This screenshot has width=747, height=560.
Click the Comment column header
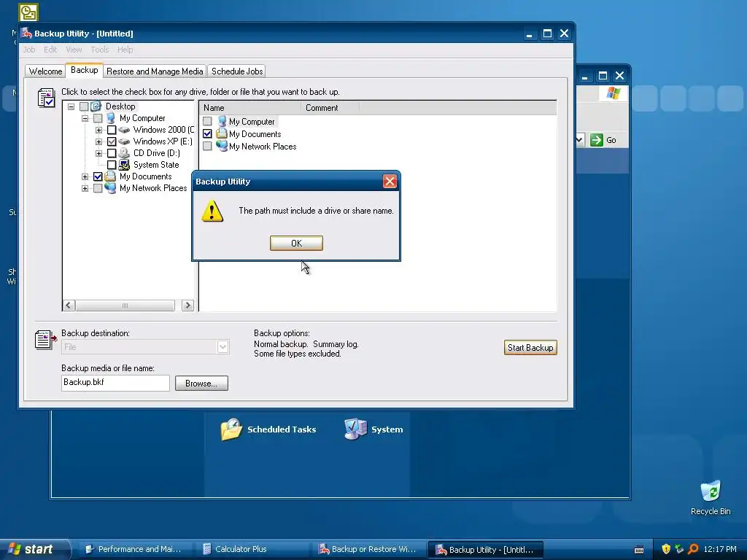point(330,108)
